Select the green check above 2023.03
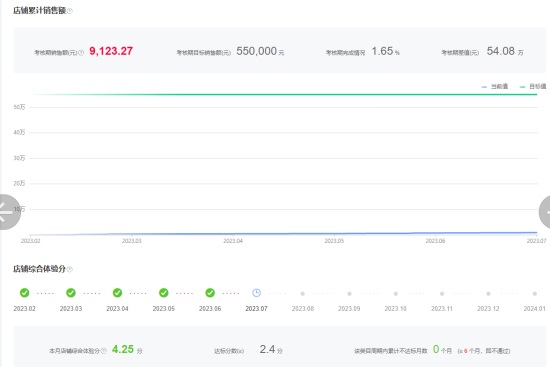Screen dimensions: 550x367 pos(71,293)
